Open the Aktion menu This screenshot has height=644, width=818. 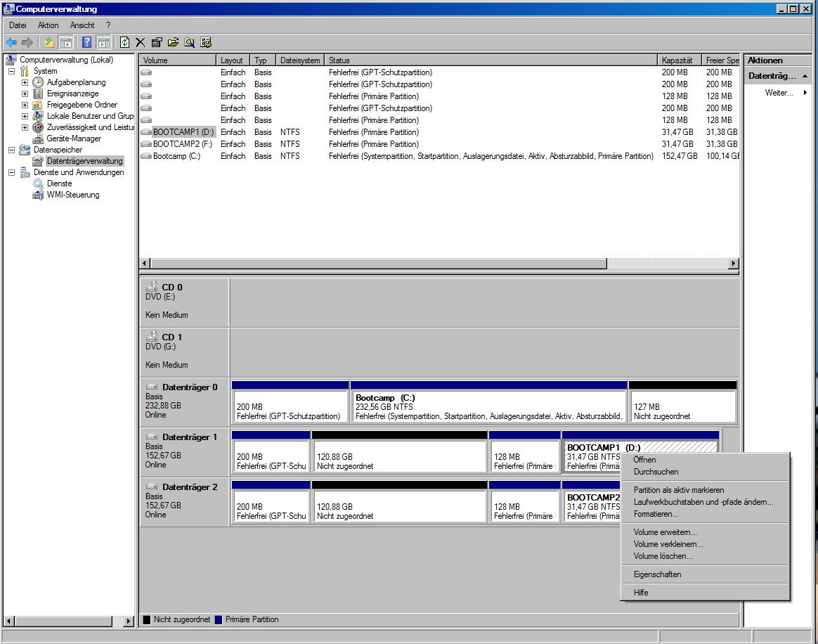tap(48, 25)
